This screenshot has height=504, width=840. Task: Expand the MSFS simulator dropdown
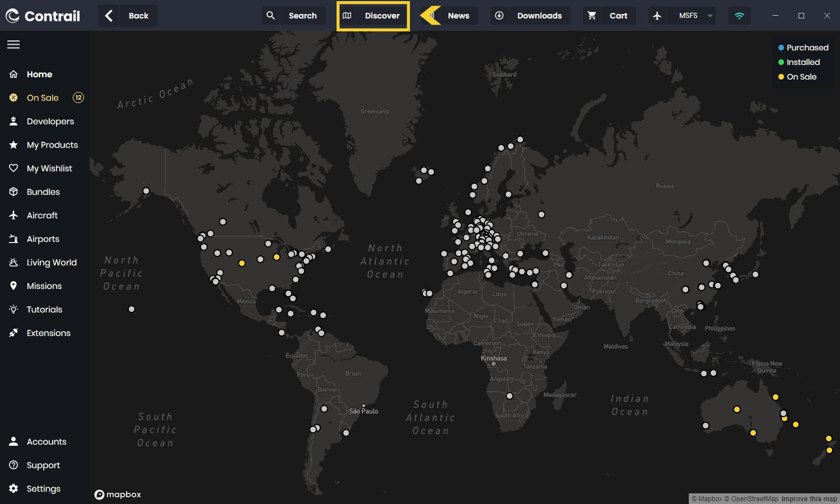[710, 16]
